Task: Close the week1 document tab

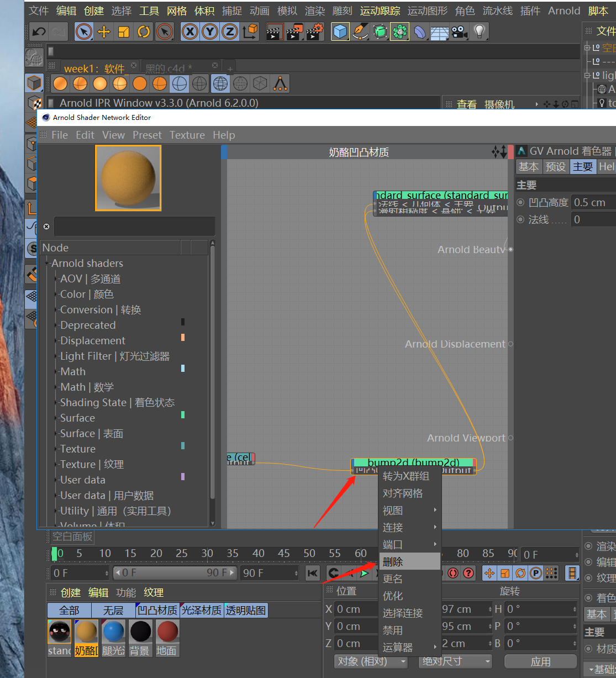Action: tap(133, 65)
